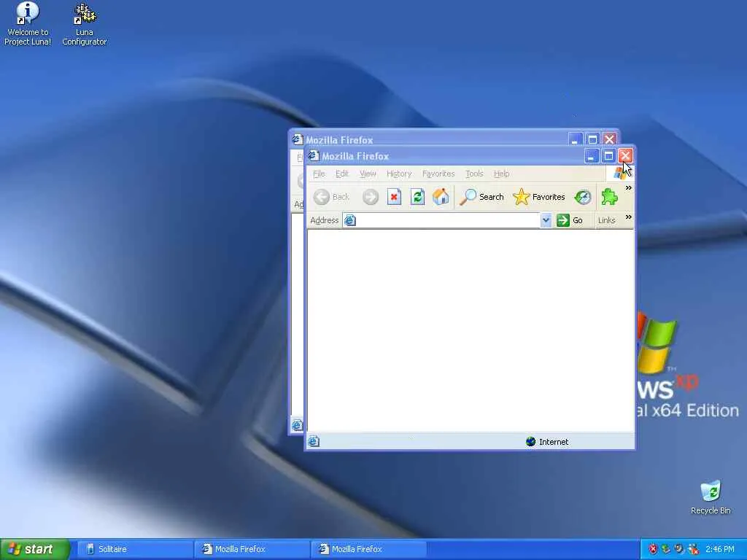Click the green puzzle piece add-on icon
The height and width of the screenshot is (560, 747).
609,197
